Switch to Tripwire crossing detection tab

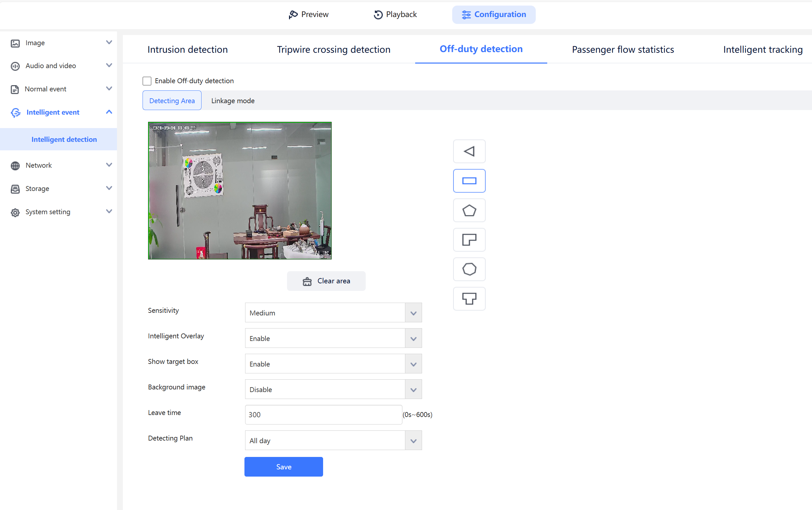pyautogui.click(x=333, y=49)
